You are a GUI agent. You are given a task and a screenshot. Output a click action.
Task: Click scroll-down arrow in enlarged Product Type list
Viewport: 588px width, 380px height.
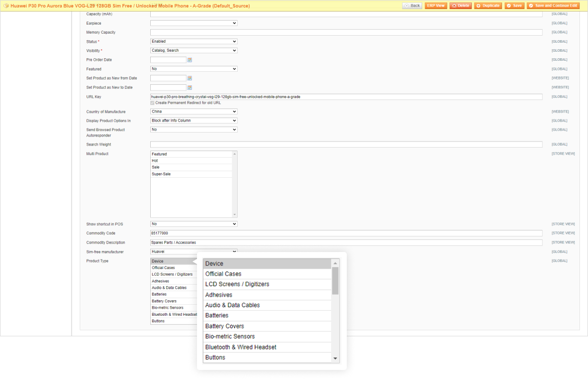pos(335,358)
